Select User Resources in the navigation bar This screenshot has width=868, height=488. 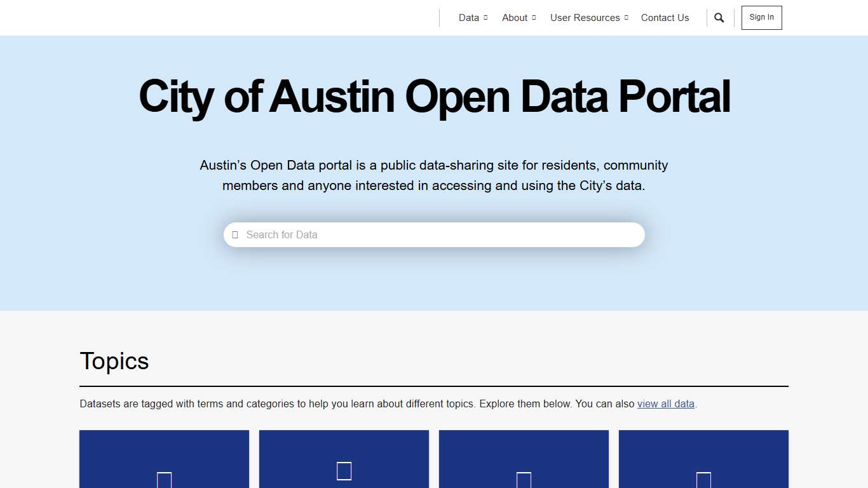tap(585, 18)
